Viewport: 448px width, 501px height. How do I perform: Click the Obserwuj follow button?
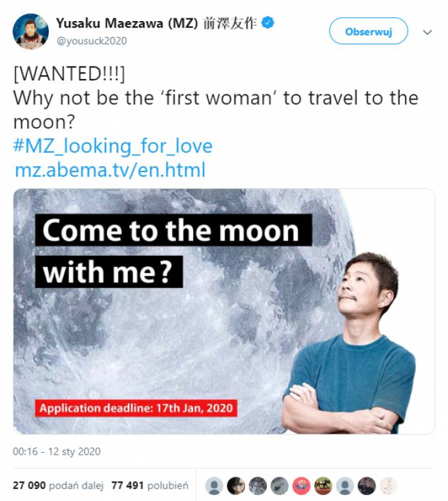coord(368,31)
